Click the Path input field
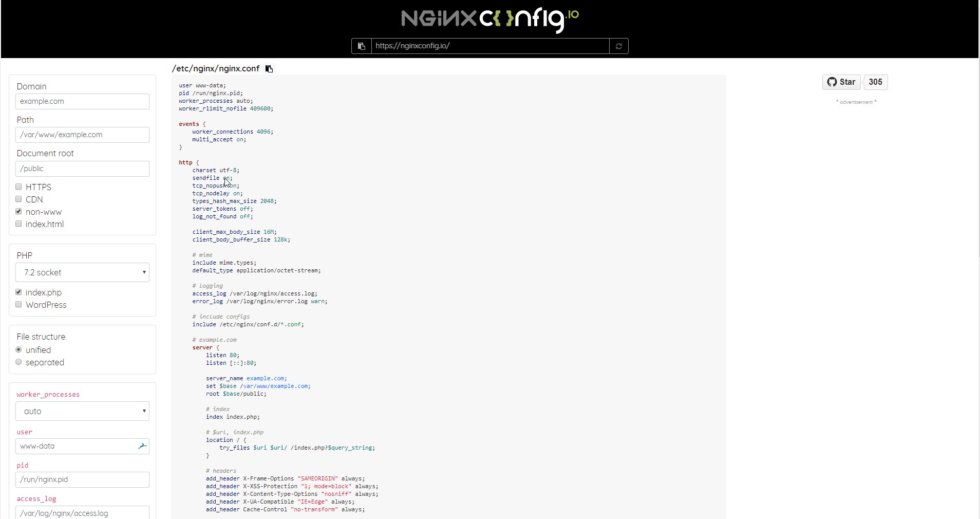Screen dimensions: 980x519 click(82, 135)
